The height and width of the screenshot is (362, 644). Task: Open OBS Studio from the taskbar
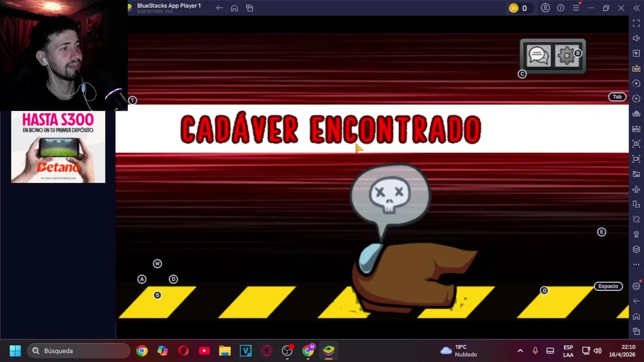pos(287,350)
